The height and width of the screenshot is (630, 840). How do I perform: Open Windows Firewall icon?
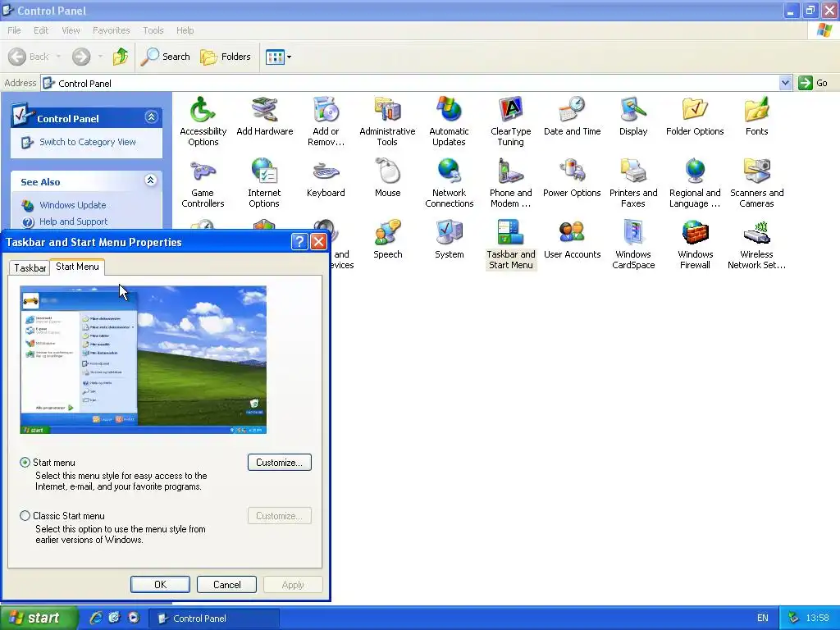point(695,244)
